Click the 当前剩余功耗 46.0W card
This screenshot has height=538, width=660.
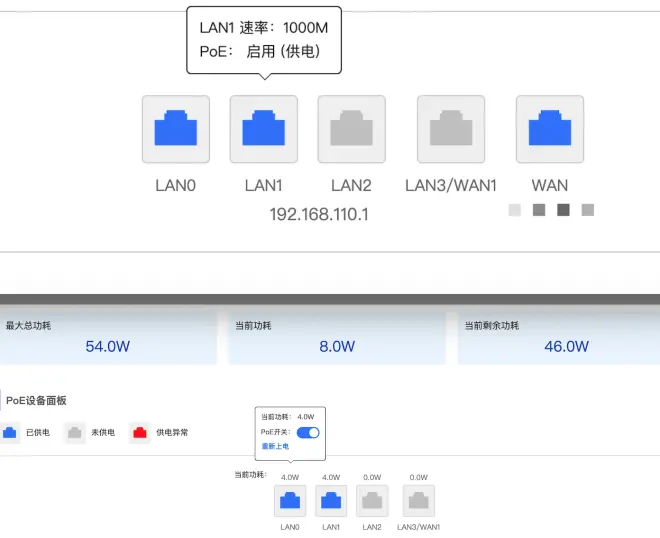(558, 338)
